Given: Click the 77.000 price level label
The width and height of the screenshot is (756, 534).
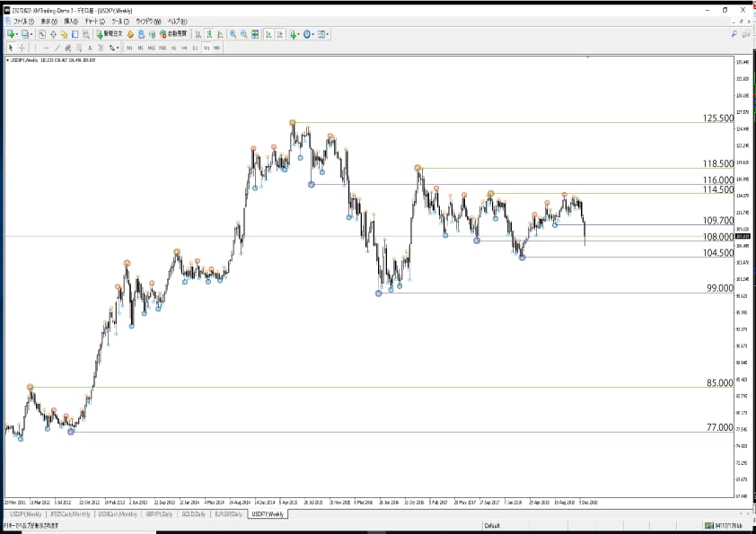Looking at the screenshot, I should click(720, 427).
